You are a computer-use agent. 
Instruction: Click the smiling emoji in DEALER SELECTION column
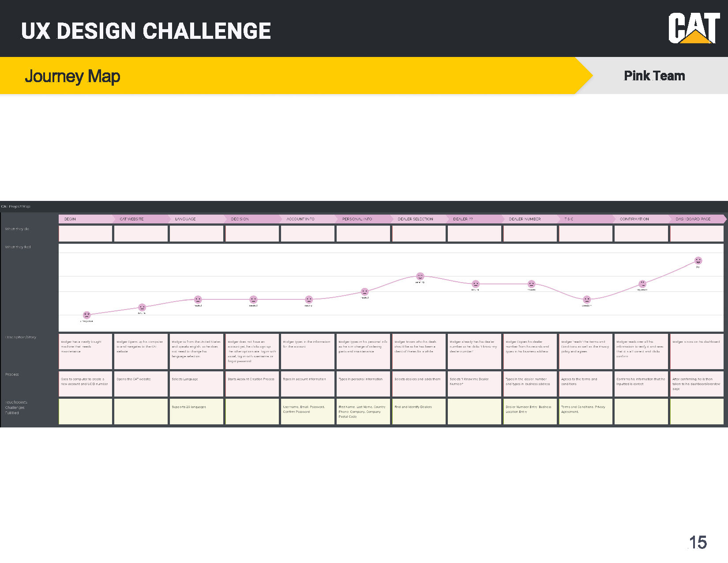click(420, 276)
